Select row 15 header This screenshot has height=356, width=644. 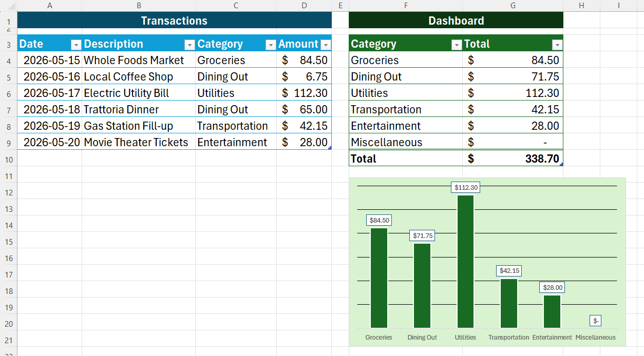(8, 242)
